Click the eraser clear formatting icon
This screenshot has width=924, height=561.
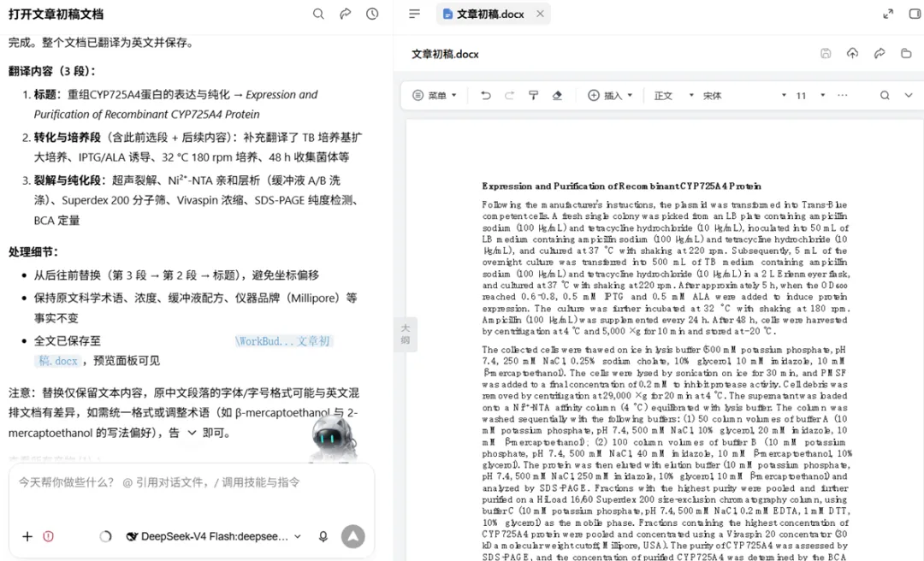(x=557, y=96)
